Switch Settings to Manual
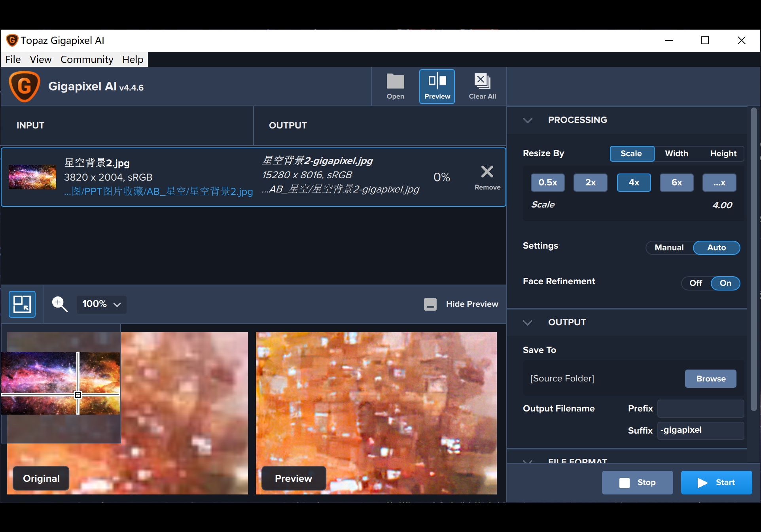 coord(669,247)
